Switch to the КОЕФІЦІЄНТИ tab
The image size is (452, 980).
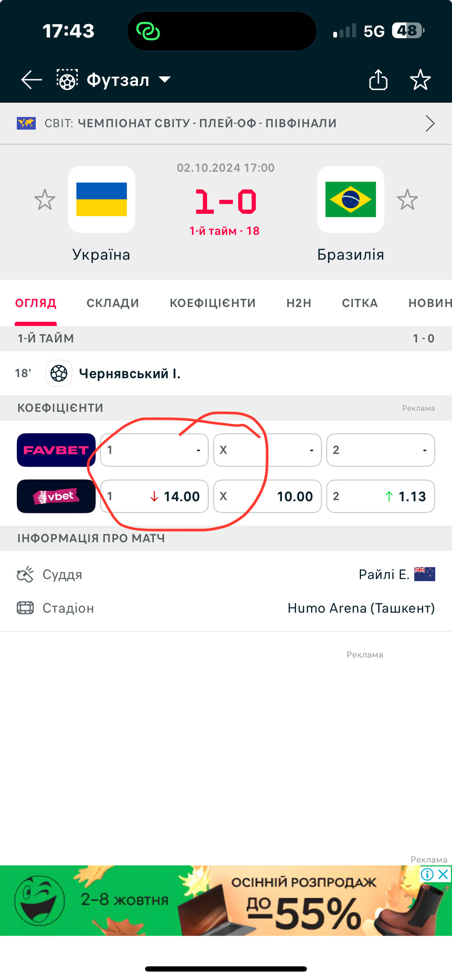212,303
